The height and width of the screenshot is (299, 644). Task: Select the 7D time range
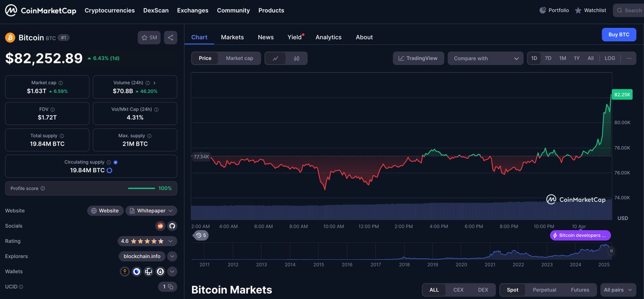click(x=548, y=58)
